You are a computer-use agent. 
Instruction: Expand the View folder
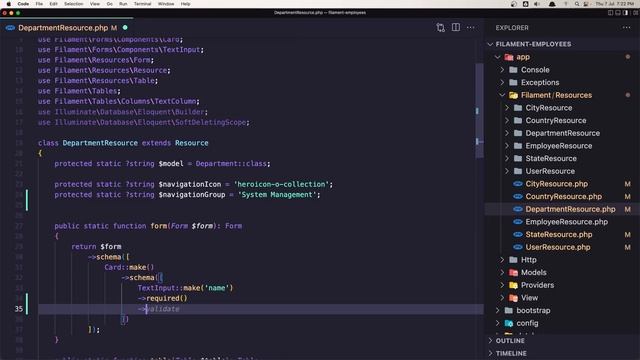[503, 298]
